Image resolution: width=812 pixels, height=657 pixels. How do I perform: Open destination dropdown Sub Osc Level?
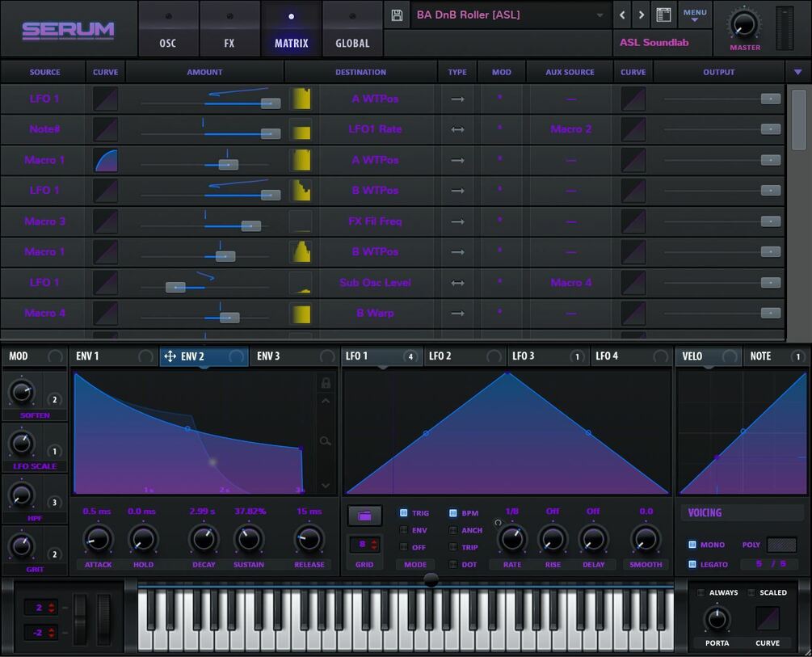point(376,283)
